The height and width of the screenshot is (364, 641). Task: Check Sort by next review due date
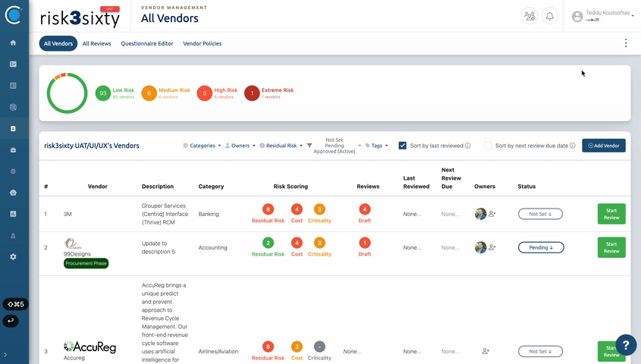tap(488, 146)
